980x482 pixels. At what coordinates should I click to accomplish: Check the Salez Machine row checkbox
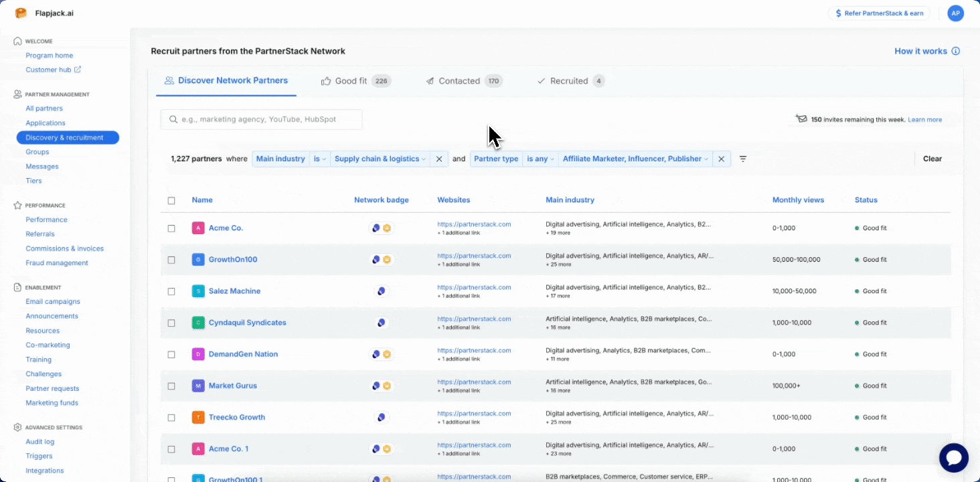[x=171, y=291]
